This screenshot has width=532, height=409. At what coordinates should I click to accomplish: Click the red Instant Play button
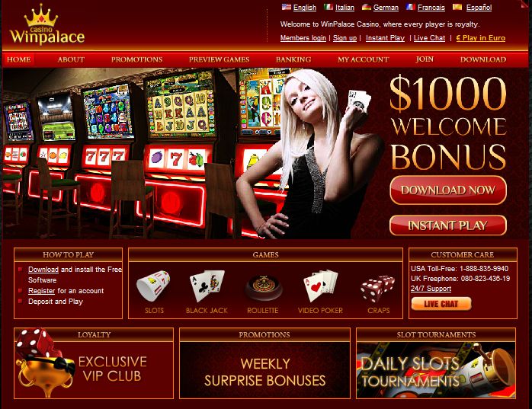[448, 225]
